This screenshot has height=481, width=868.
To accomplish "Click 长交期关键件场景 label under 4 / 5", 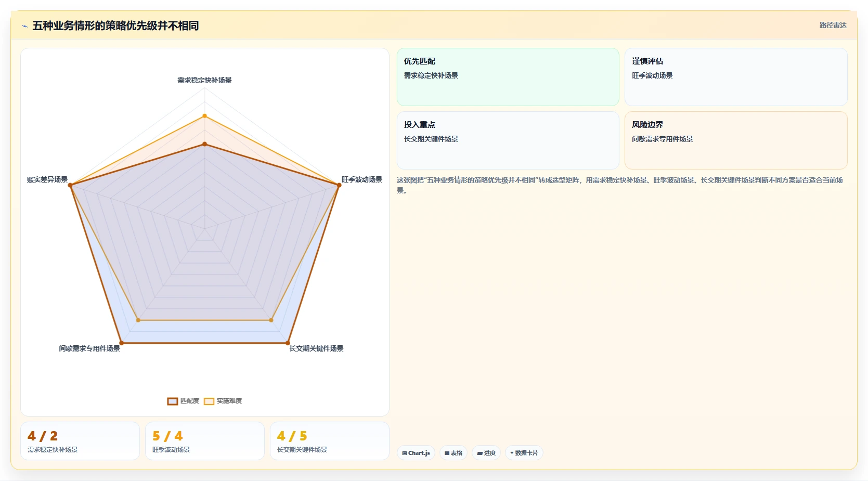I will [x=302, y=450].
